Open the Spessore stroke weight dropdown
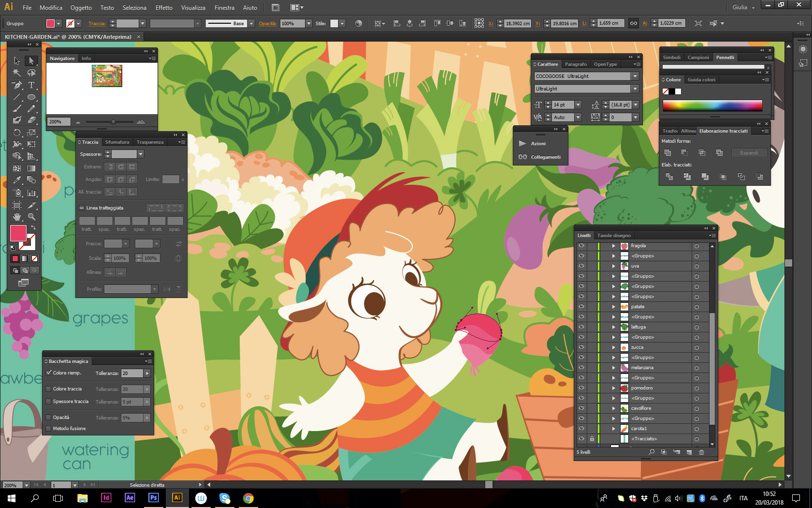The height and width of the screenshot is (508, 812). (x=141, y=154)
